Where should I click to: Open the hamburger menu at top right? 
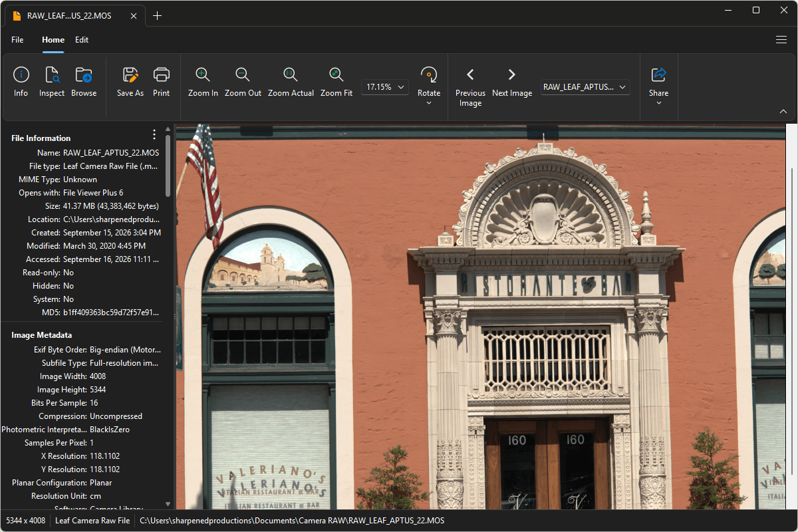[x=781, y=40]
